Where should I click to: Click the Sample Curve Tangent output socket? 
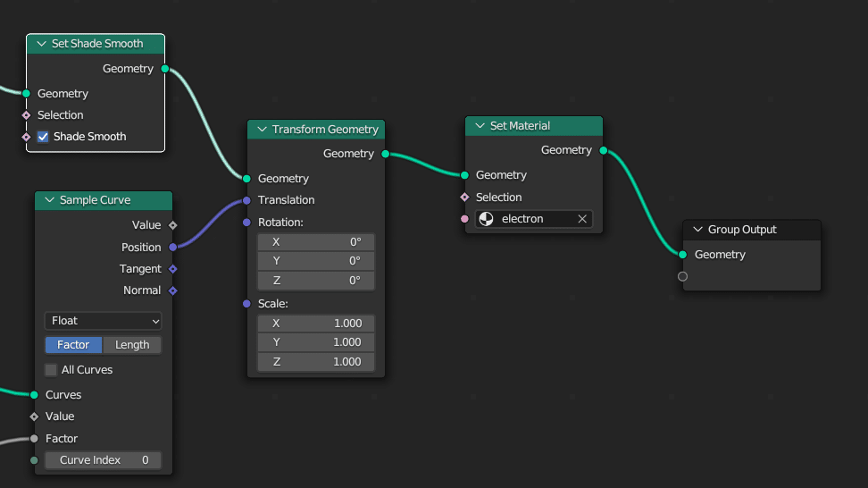coord(172,269)
